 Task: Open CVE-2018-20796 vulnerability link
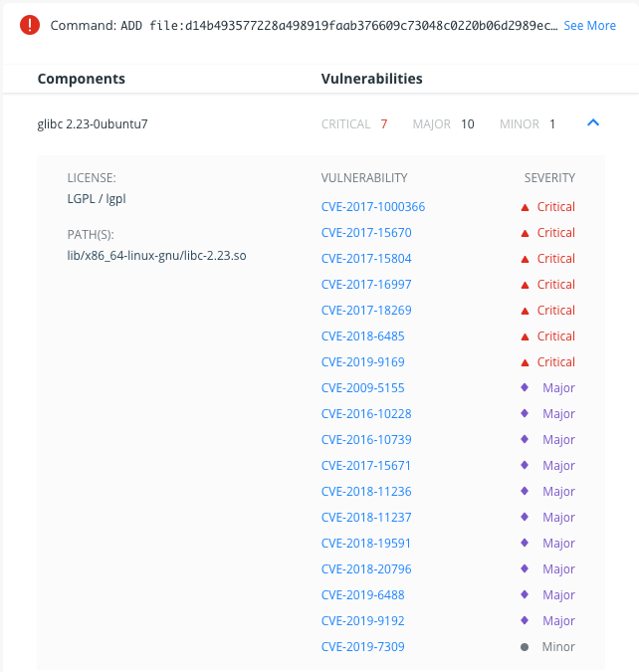tap(366, 568)
